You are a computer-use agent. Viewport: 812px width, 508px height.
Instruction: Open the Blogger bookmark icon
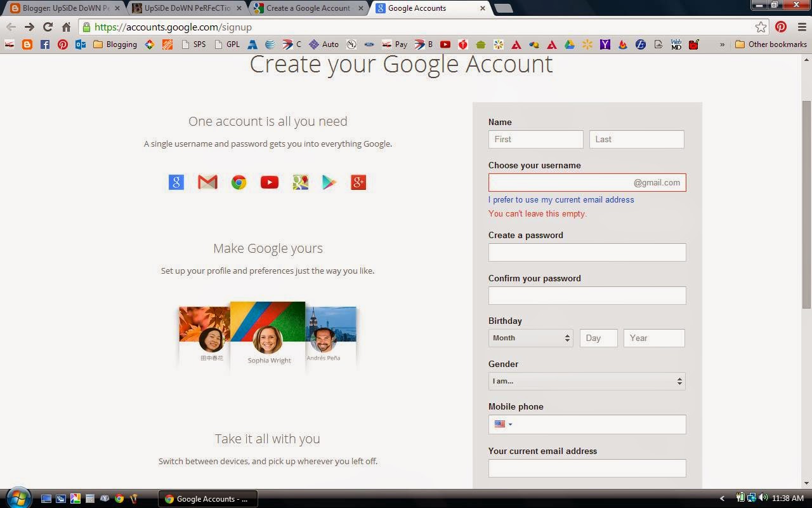tap(27, 44)
